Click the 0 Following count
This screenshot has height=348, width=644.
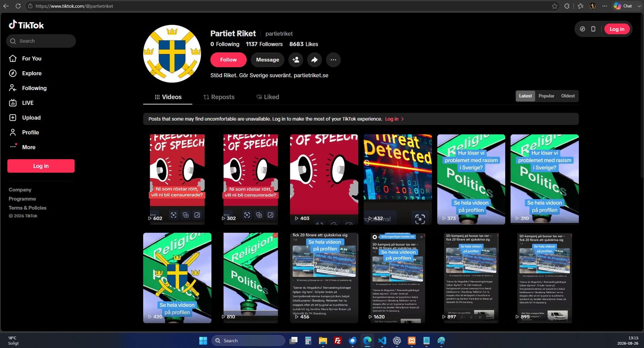pyautogui.click(x=225, y=44)
